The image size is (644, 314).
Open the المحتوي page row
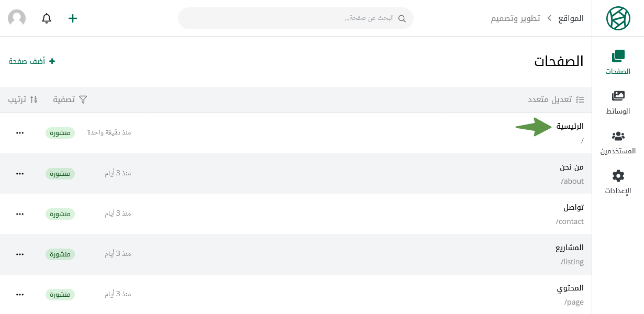(x=296, y=294)
